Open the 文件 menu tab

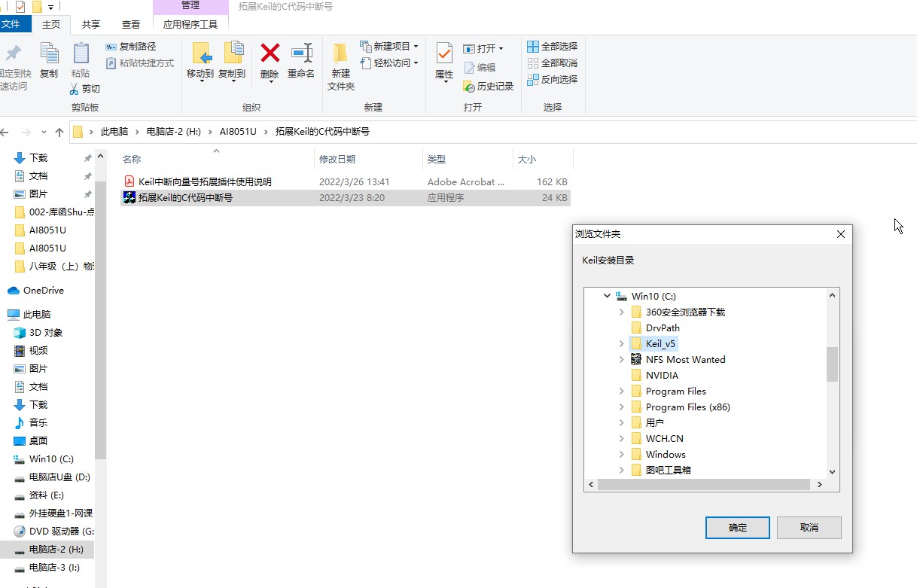tap(11, 24)
